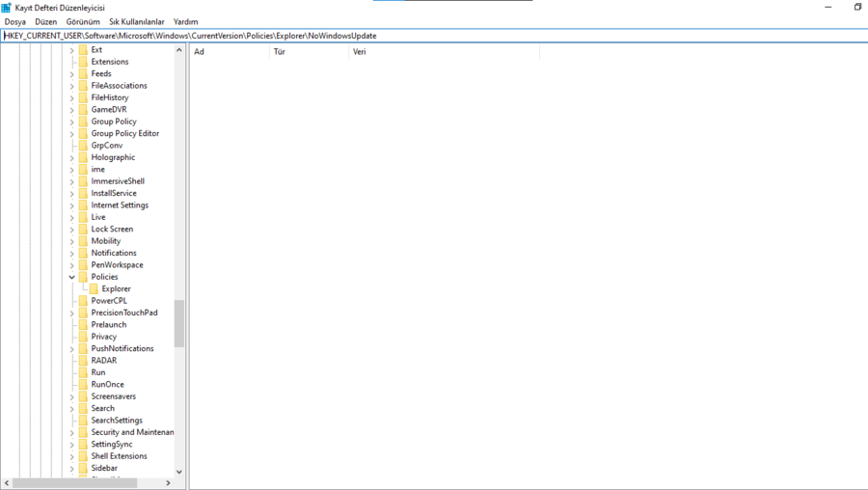Click the tree horizontal scrollbar thumb
This screenshot has width=868, height=490.
74,483
